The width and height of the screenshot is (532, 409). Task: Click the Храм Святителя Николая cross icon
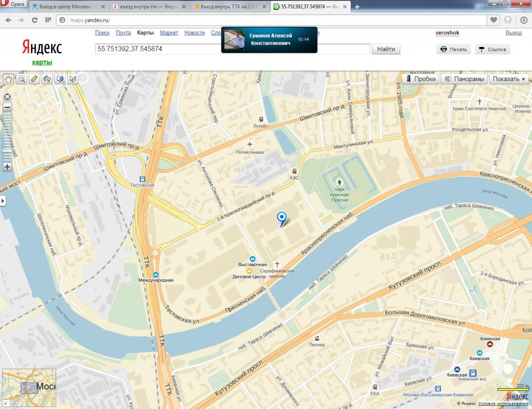click(x=479, y=102)
